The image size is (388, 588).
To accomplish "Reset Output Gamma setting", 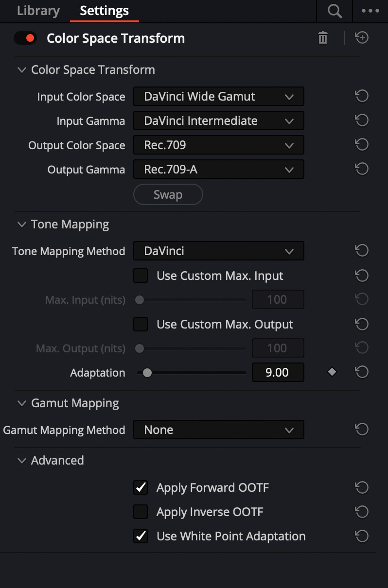I will (362, 169).
